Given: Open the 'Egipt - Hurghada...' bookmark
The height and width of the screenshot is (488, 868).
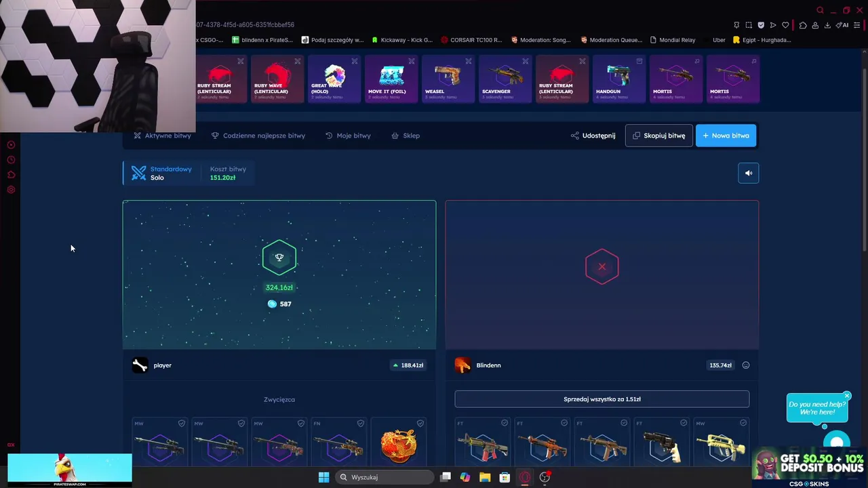Looking at the screenshot, I should click(762, 40).
